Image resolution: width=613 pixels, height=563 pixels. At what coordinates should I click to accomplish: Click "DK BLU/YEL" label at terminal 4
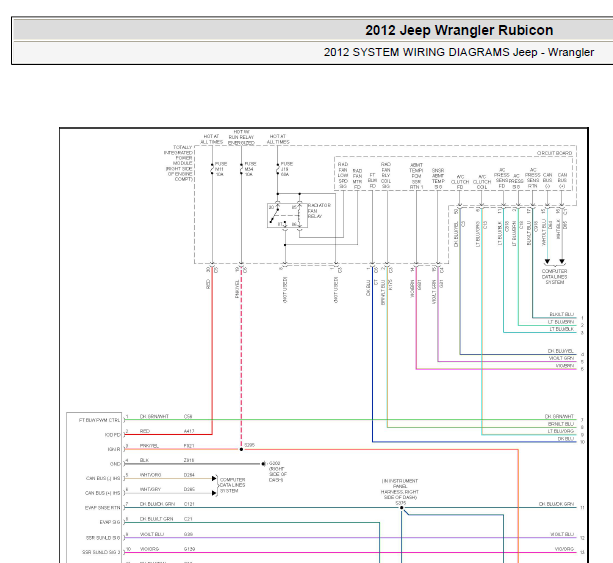tap(561, 351)
